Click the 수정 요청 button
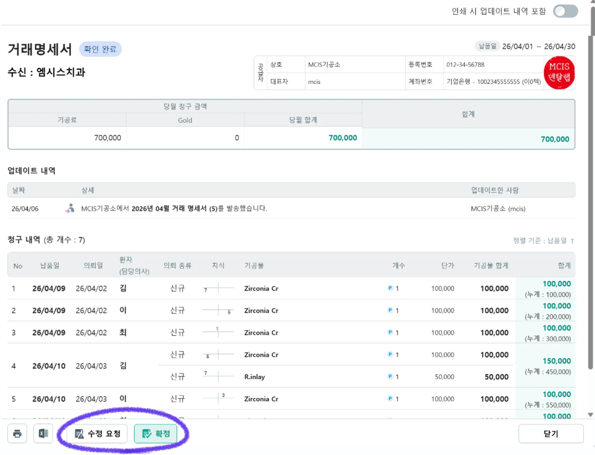 pos(98,433)
